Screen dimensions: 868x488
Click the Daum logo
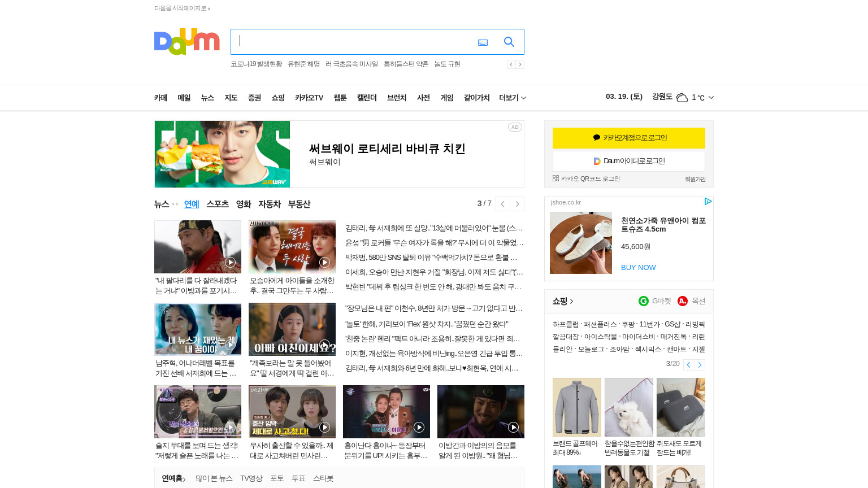186,42
